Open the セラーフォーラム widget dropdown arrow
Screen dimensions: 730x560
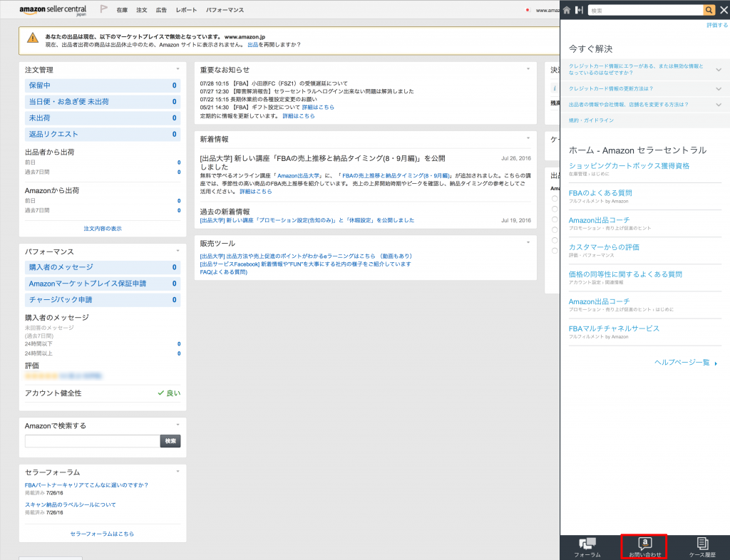point(178,471)
